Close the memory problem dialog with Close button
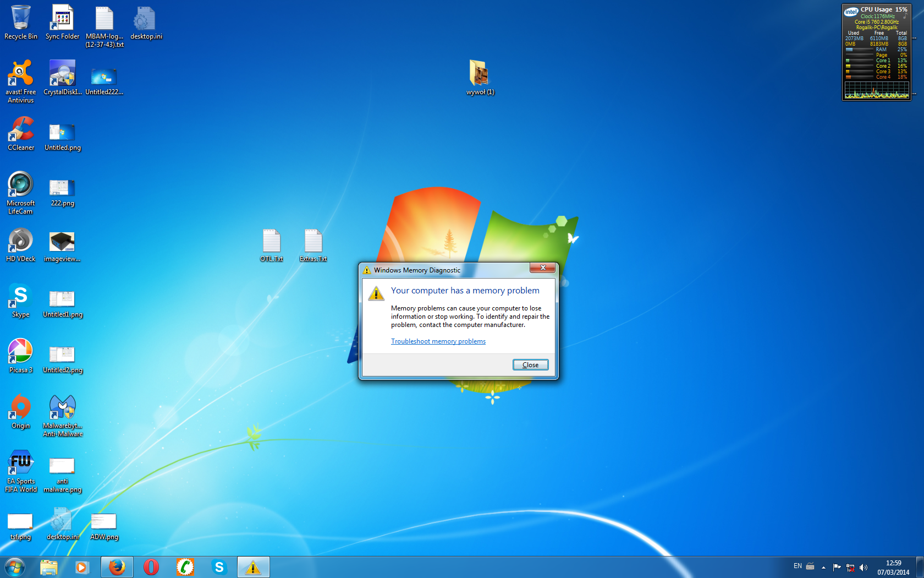Screen dimensions: 924x578 [x=530, y=365]
